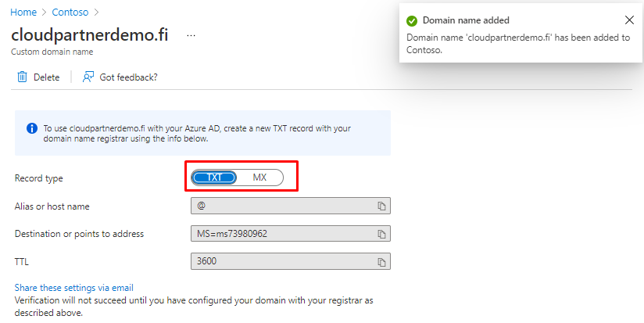
Task: Open the ellipsis more options menu
Action: pyautogui.click(x=191, y=36)
